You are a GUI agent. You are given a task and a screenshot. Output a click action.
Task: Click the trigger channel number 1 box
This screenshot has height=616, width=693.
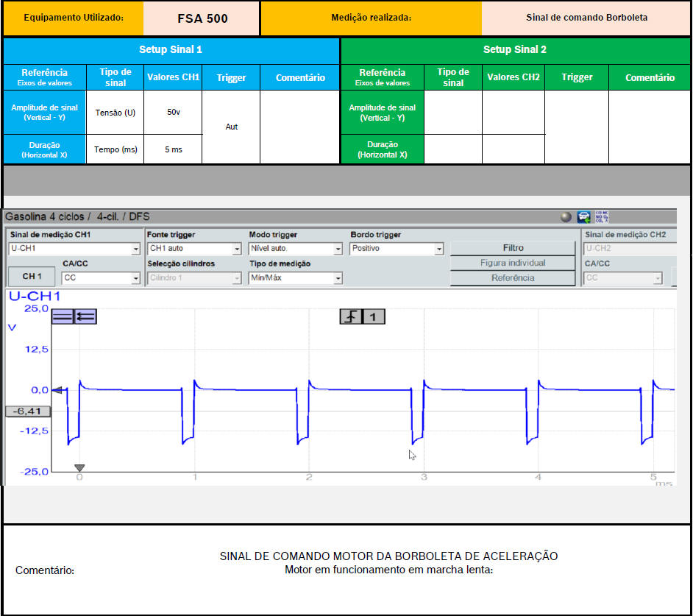374,316
